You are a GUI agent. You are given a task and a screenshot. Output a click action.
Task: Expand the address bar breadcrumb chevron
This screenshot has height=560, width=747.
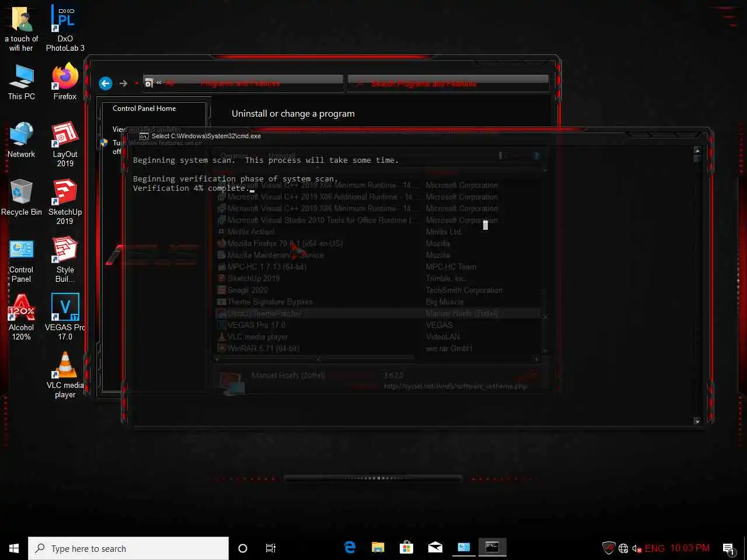tap(159, 83)
